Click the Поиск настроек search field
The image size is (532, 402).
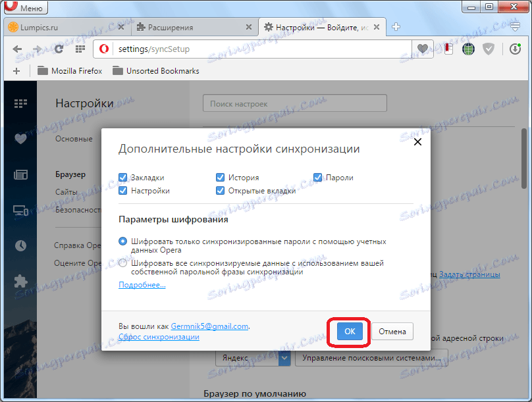[x=294, y=103]
